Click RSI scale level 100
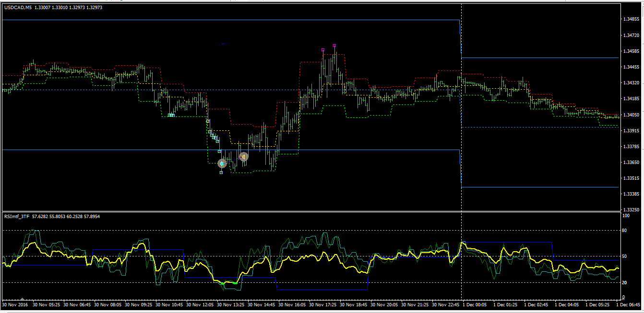This screenshot has width=644, height=313. [625, 216]
